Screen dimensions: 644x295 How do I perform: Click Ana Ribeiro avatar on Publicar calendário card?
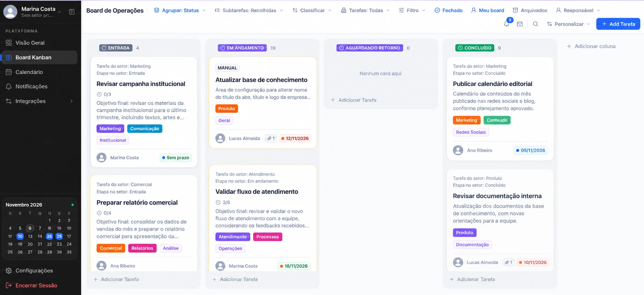[458, 150]
